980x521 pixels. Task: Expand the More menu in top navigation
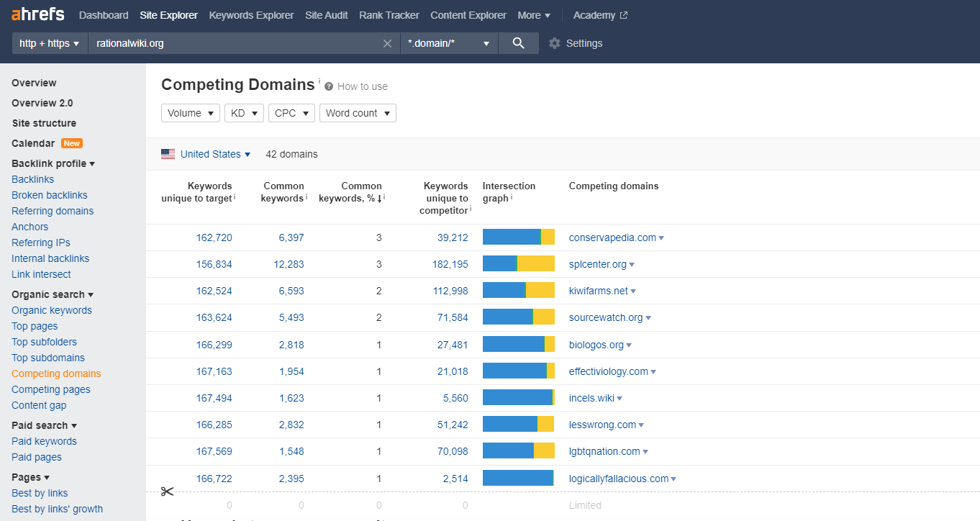point(534,15)
